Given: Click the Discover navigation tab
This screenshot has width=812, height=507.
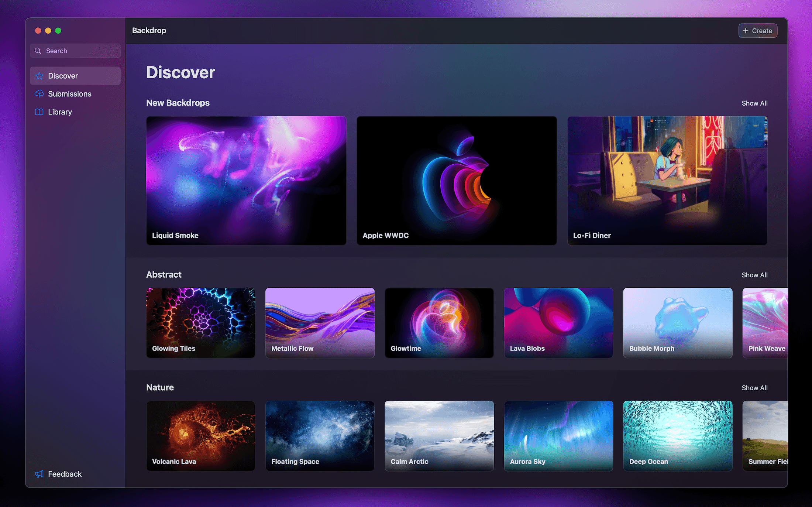Looking at the screenshot, I should (75, 75).
